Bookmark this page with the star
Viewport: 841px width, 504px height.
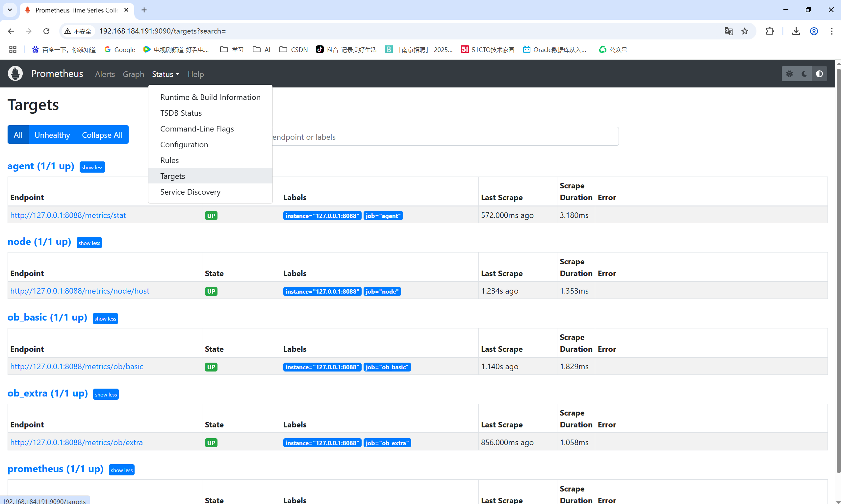click(745, 31)
